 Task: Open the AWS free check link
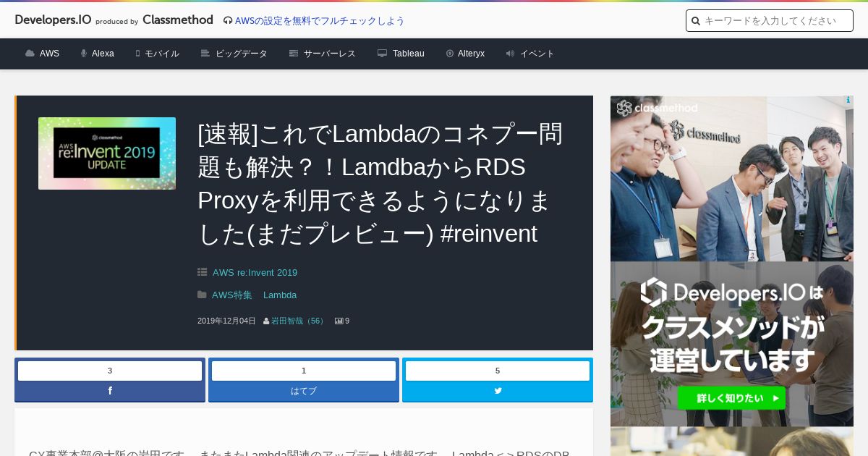[x=320, y=21]
